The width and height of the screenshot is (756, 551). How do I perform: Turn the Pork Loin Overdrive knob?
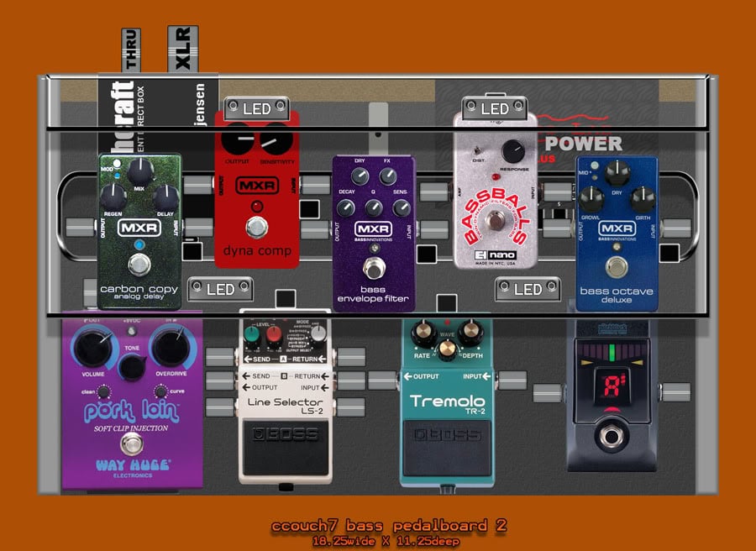171,347
